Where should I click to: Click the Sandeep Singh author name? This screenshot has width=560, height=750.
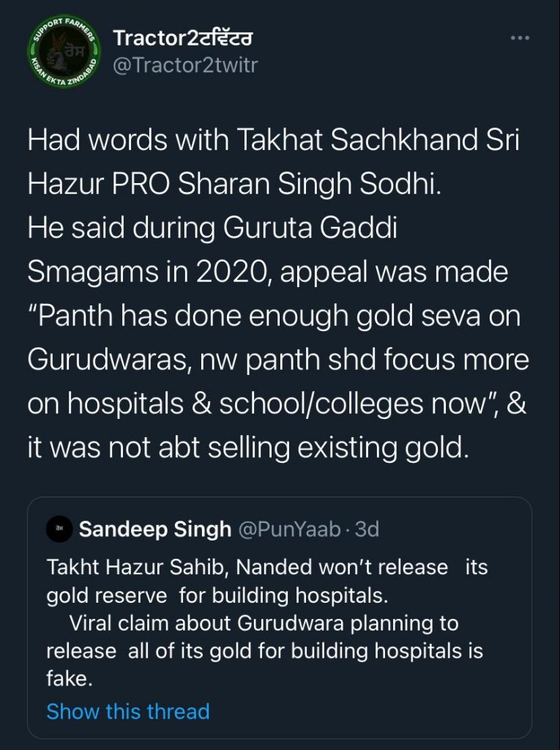point(154,529)
